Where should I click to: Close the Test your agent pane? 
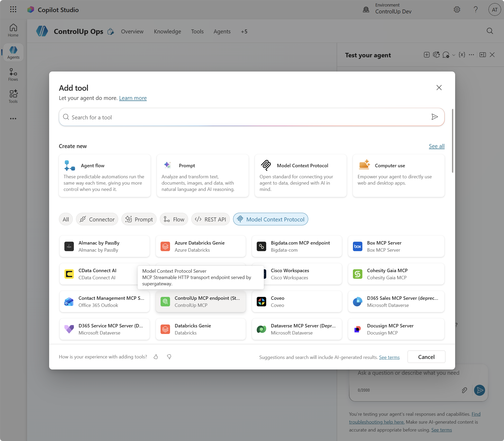click(492, 55)
